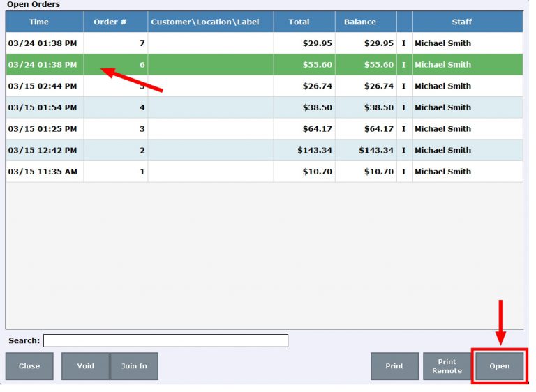Sort by the Balance column header

pos(366,22)
